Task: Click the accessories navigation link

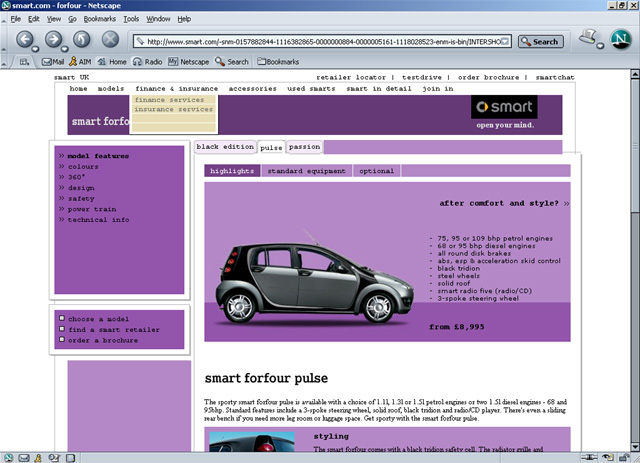Action: [x=252, y=89]
